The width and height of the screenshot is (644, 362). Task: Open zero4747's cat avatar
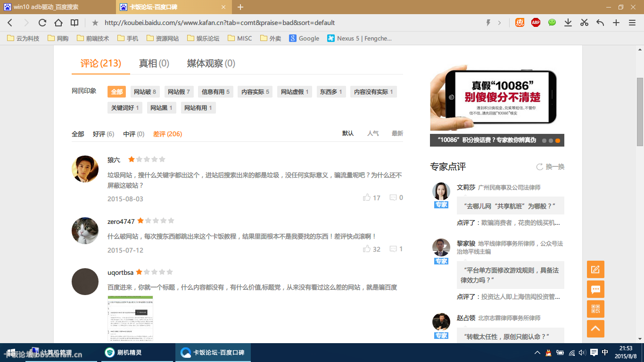(85, 231)
